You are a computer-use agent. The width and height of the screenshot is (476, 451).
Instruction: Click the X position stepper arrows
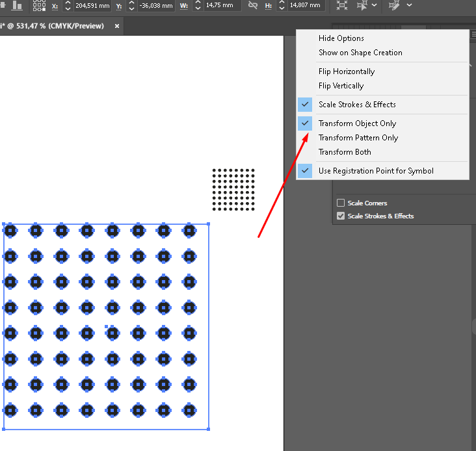coord(68,5)
